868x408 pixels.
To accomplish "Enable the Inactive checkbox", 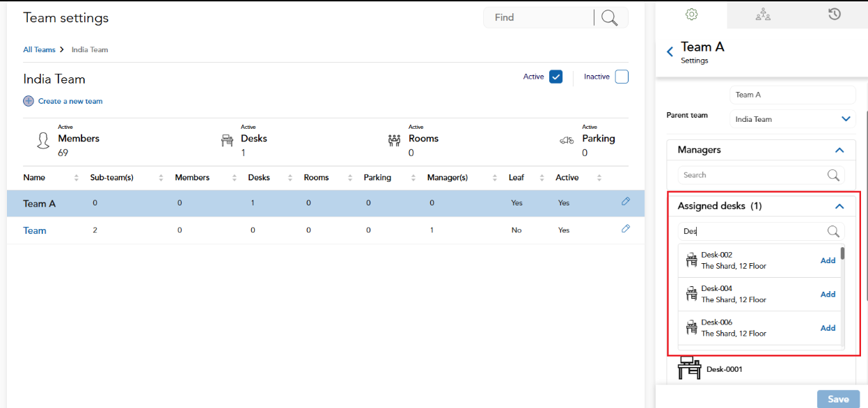I will 621,77.
